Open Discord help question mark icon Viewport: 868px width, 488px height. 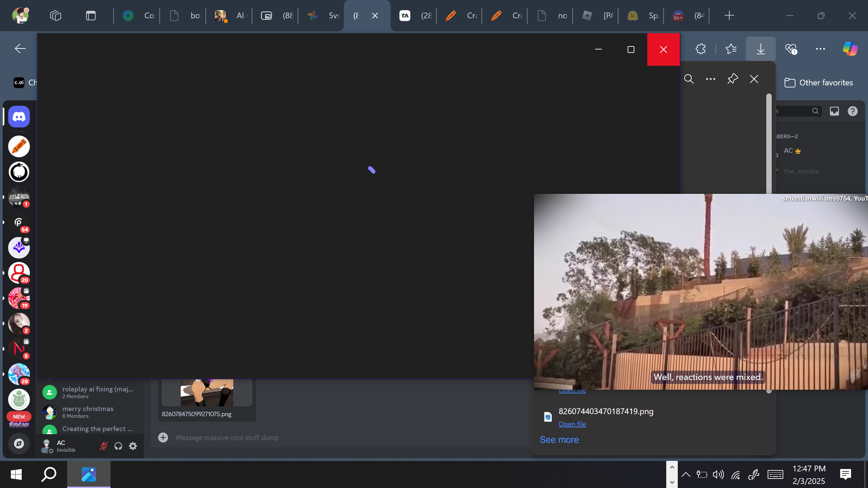(x=853, y=111)
